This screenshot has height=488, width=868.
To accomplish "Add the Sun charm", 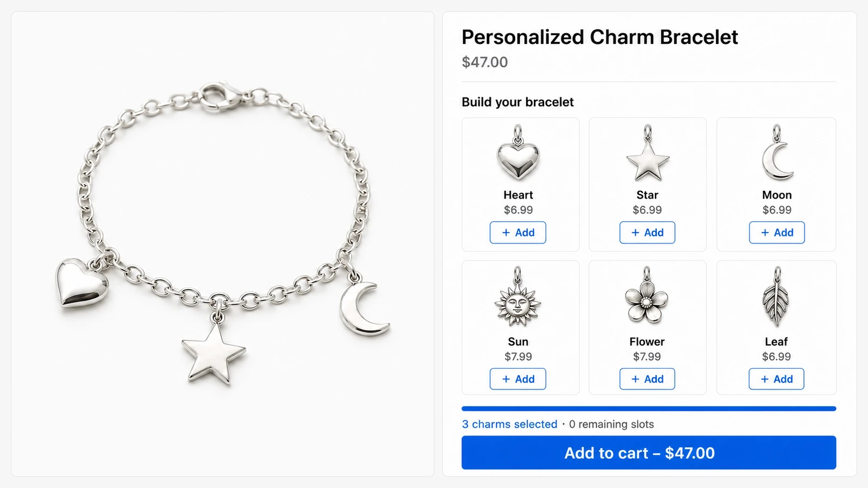I will pos(518,379).
